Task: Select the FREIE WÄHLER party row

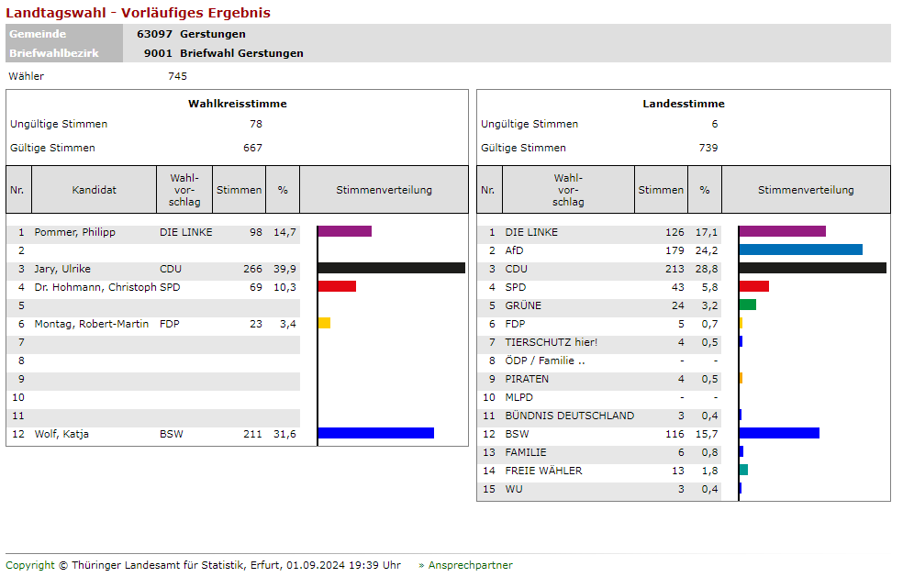Action: tap(543, 471)
